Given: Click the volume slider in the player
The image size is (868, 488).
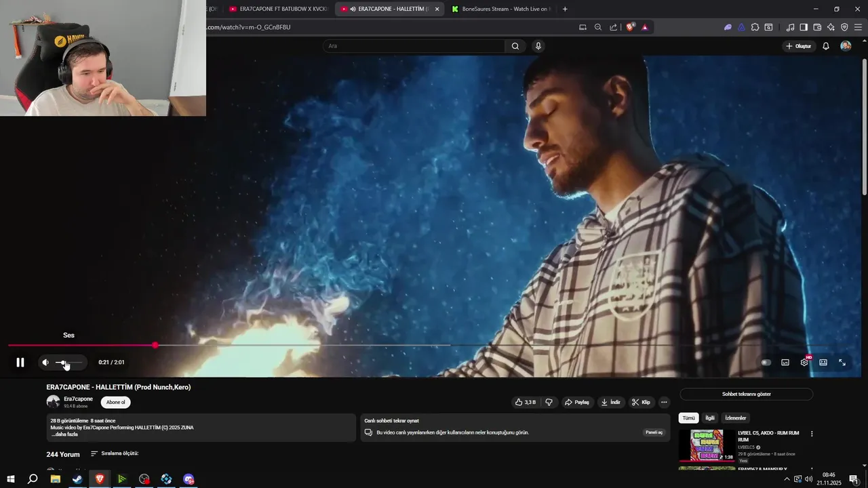Looking at the screenshot, I should point(68,363).
